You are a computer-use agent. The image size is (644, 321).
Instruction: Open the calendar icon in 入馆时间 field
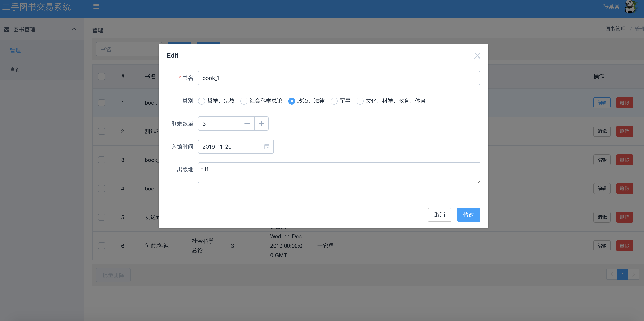(x=267, y=147)
